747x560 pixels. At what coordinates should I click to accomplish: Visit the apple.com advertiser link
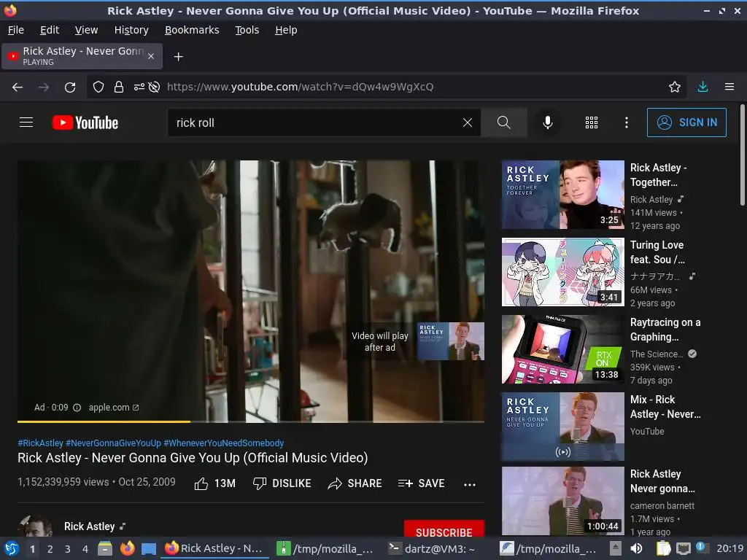pos(114,408)
